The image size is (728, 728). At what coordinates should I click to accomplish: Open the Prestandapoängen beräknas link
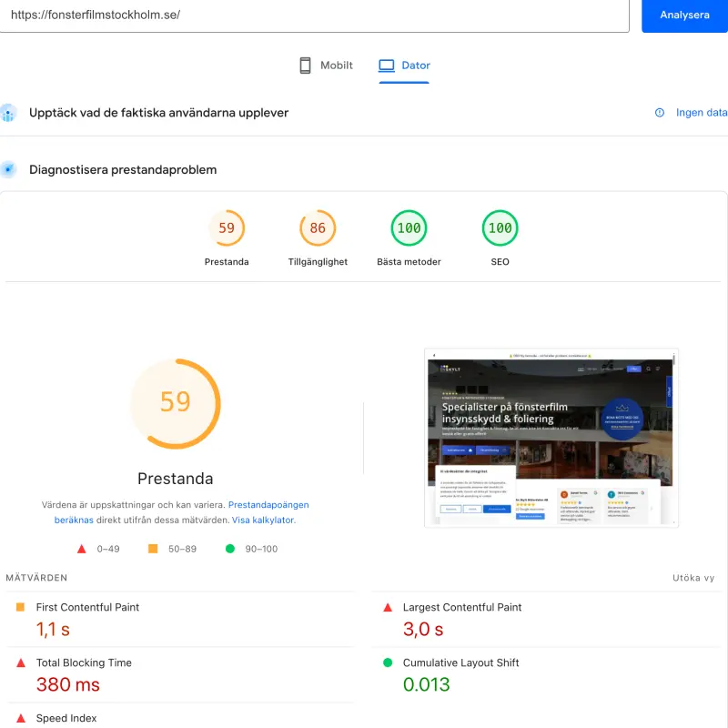(268, 504)
